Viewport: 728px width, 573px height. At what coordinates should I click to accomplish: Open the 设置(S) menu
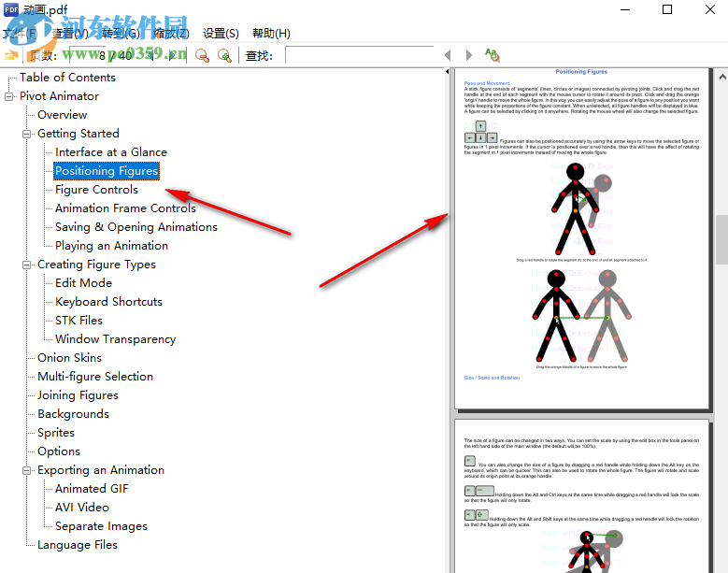point(221,34)
